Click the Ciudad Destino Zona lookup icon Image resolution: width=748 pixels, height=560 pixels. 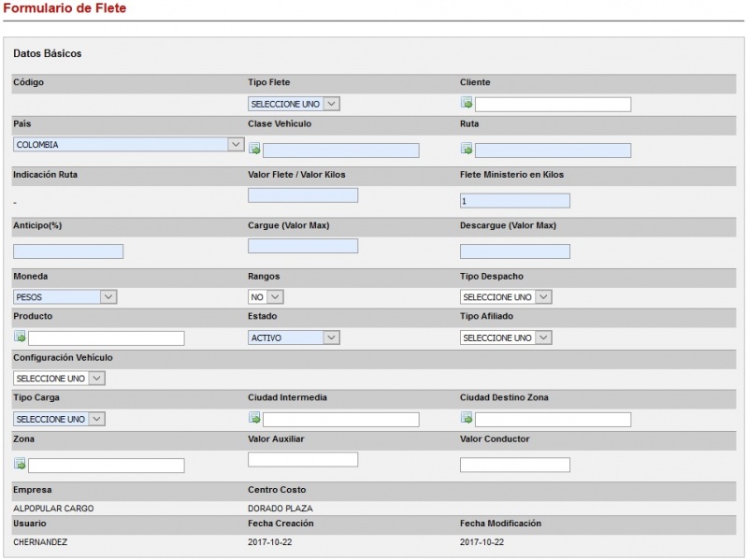point(467,419)
